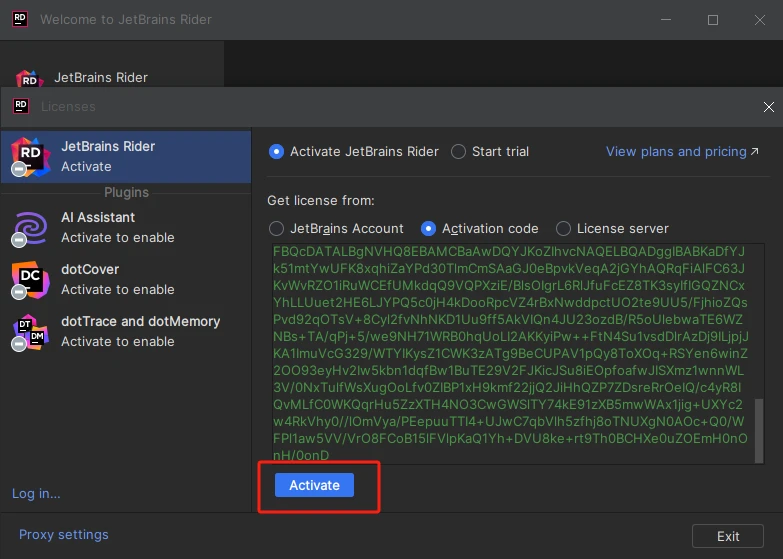Click the Rider logo in Welcome window title

20,19
